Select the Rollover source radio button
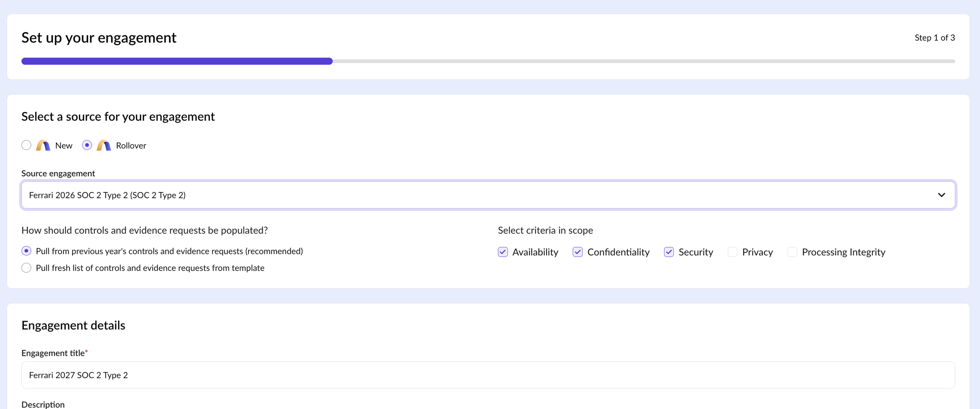980x409 pixels. 87,145
